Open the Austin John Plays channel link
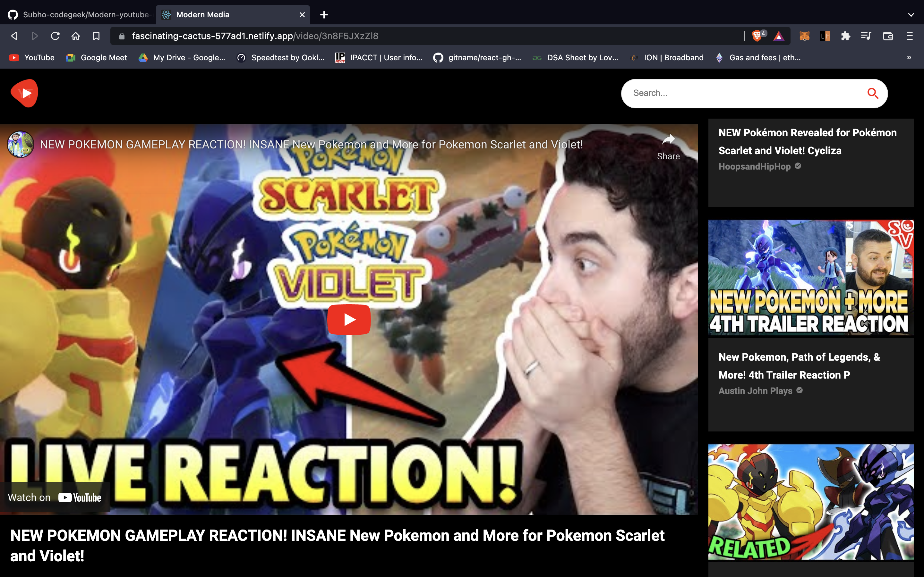 coord(755,391)
